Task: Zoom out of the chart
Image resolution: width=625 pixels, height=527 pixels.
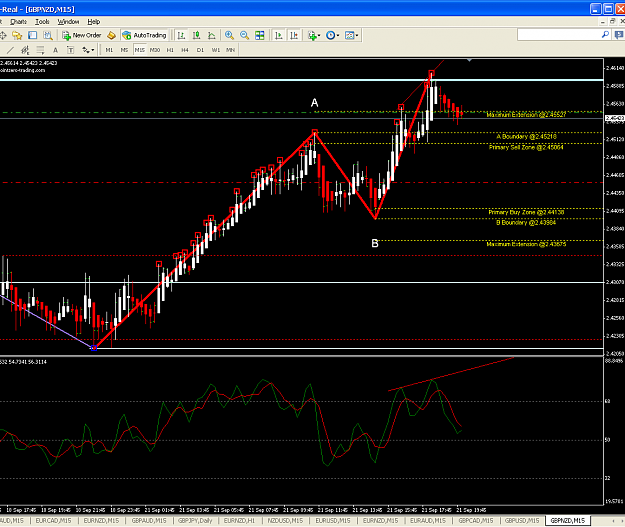Action: point(244,35)
